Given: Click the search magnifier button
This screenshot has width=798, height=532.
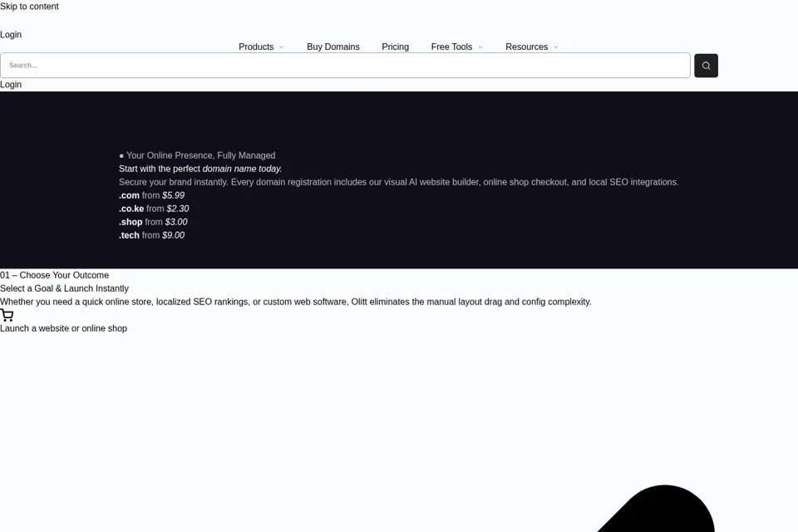Looking at the screenshot, I should click(706, 66).
